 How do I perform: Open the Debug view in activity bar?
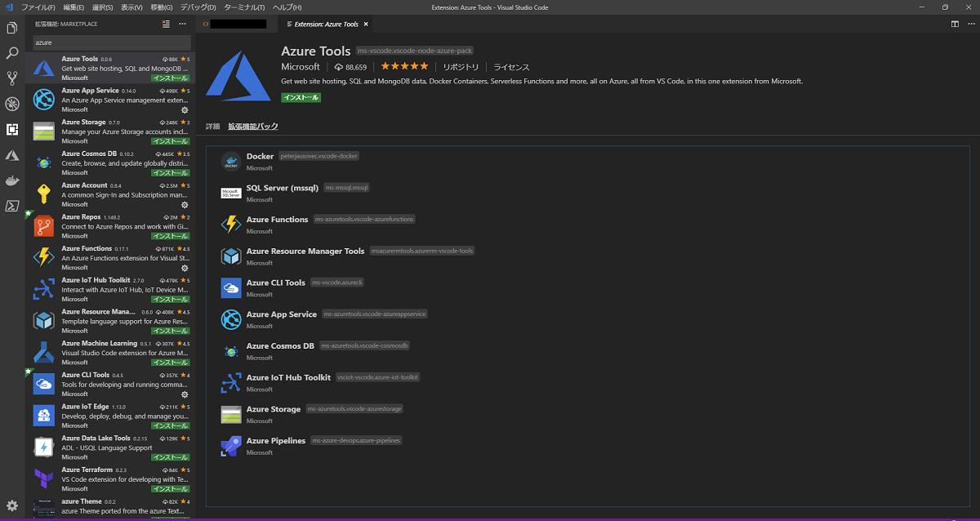(12, 104)
